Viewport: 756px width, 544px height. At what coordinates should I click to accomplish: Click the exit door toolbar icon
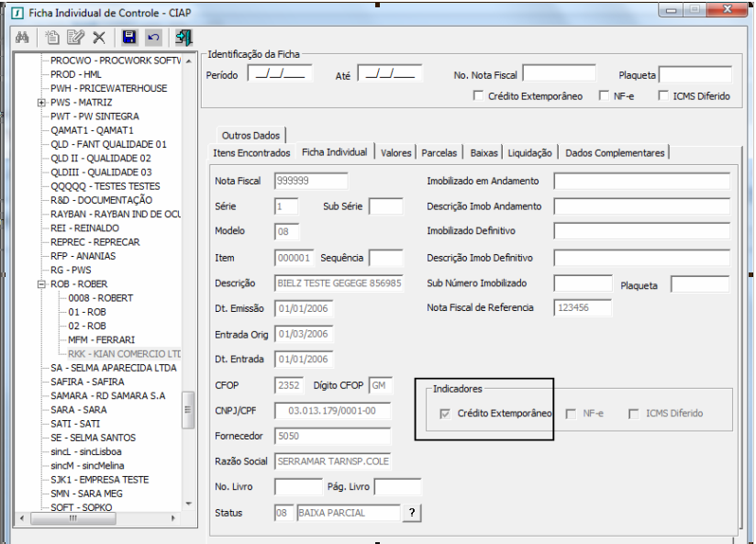(x=183, y=38)
